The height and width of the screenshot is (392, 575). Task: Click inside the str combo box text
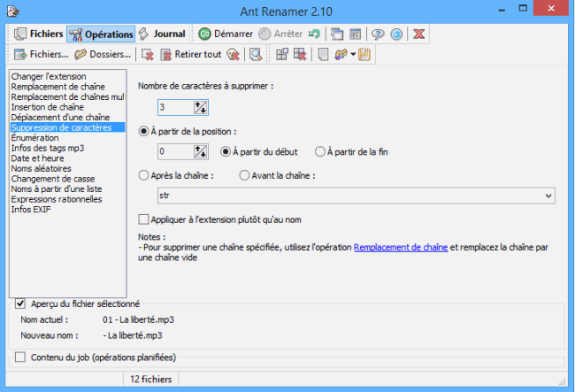350,196
